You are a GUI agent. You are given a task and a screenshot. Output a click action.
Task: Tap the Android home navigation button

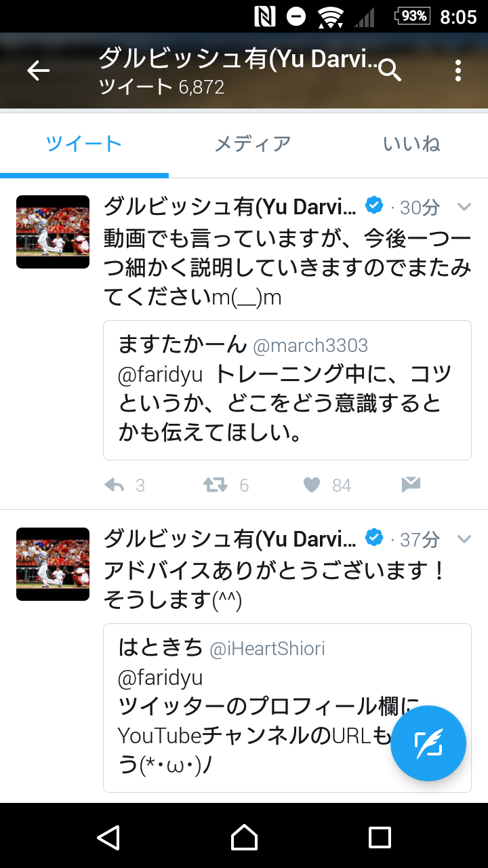coord(244,837)
